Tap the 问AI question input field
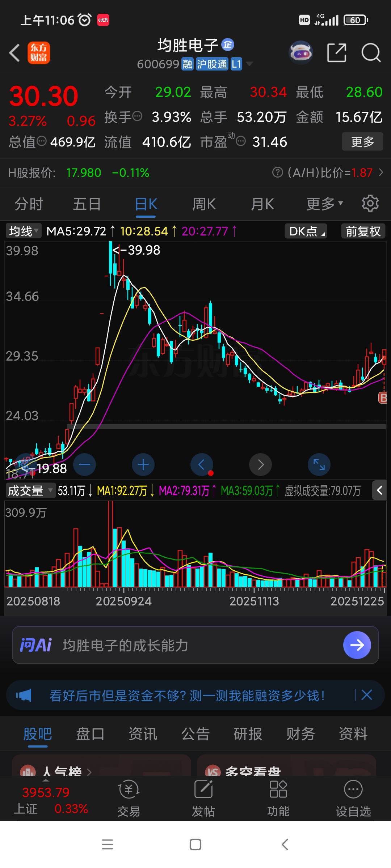This screenshot has height=868, width=391. 195,645
